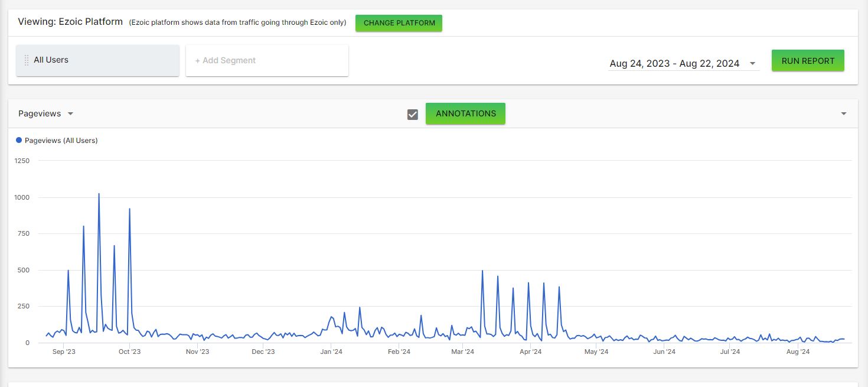Click the Add Segment field
The image size is (868, 387).
point(267,60)
